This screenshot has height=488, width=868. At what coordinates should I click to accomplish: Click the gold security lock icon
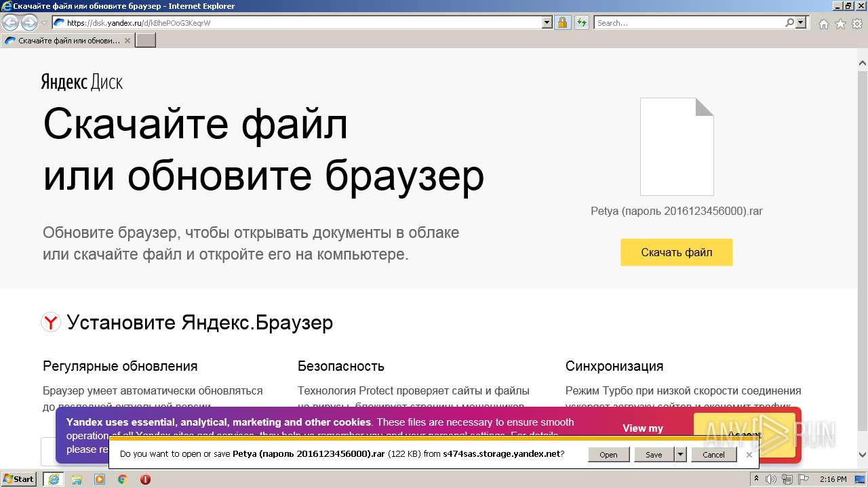click(562, 22)
